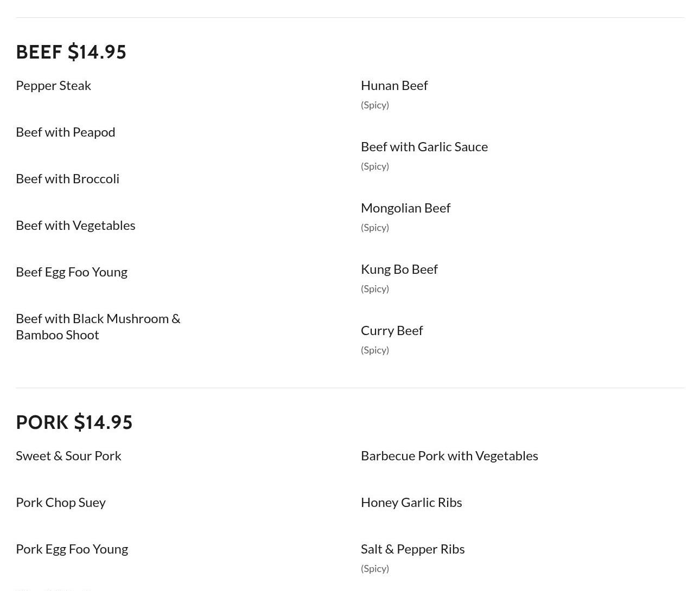Pick the Honey Garlic Ribs dish

tap(411, 503)
